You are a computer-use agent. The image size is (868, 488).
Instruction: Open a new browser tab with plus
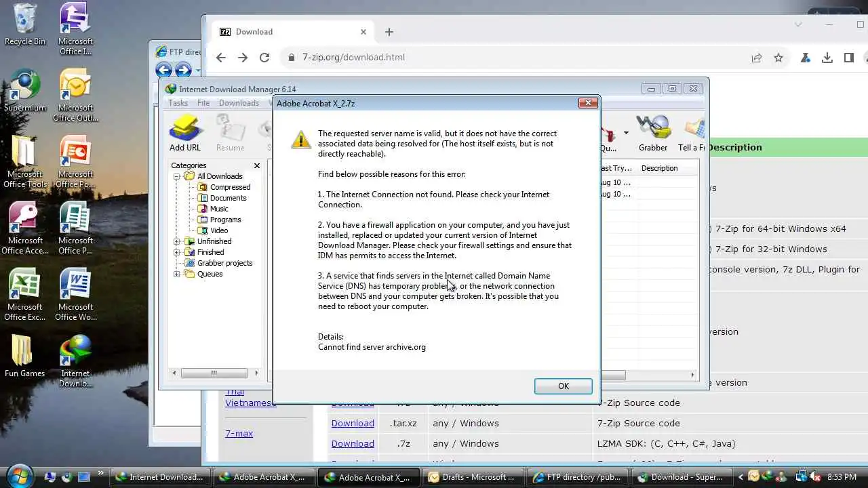pyautogui.click(x=389, y=32)
